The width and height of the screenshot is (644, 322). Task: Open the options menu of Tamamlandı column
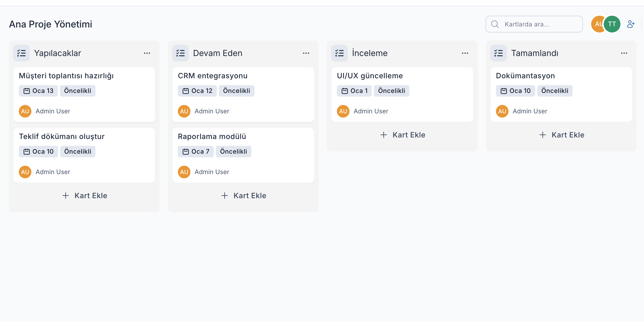624,53
